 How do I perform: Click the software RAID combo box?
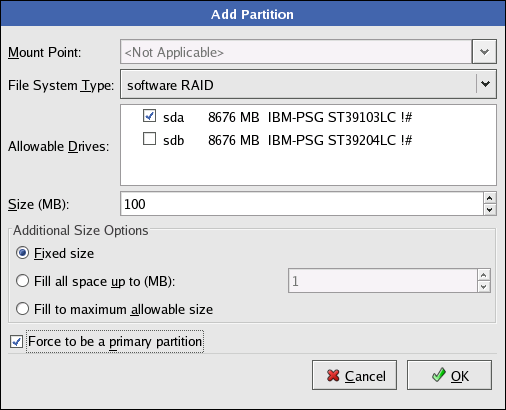point(308,84)
